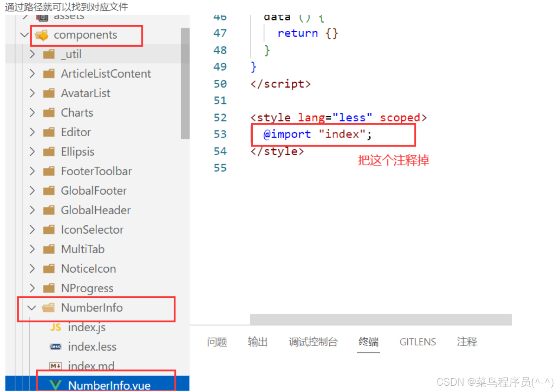Click the _util folder icon
This screenshot has height=392, width=555.
coord(49,54)
